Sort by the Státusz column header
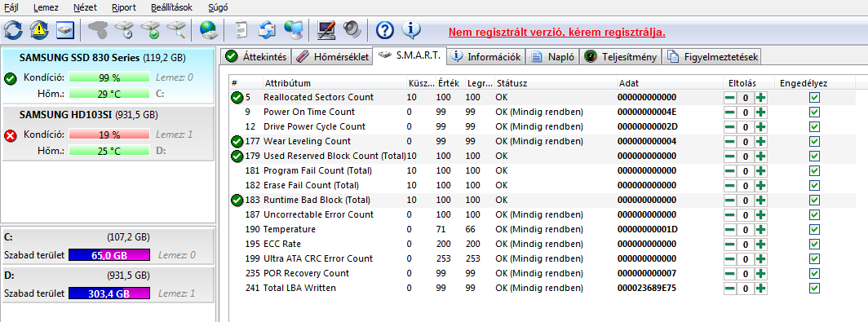 (x=556, y=83)
